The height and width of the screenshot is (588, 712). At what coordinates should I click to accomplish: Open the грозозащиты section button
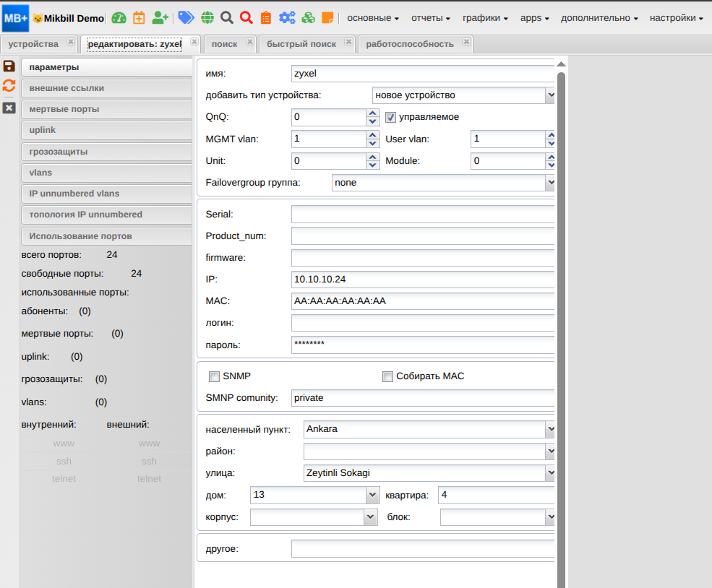click(x=107, y=152)
